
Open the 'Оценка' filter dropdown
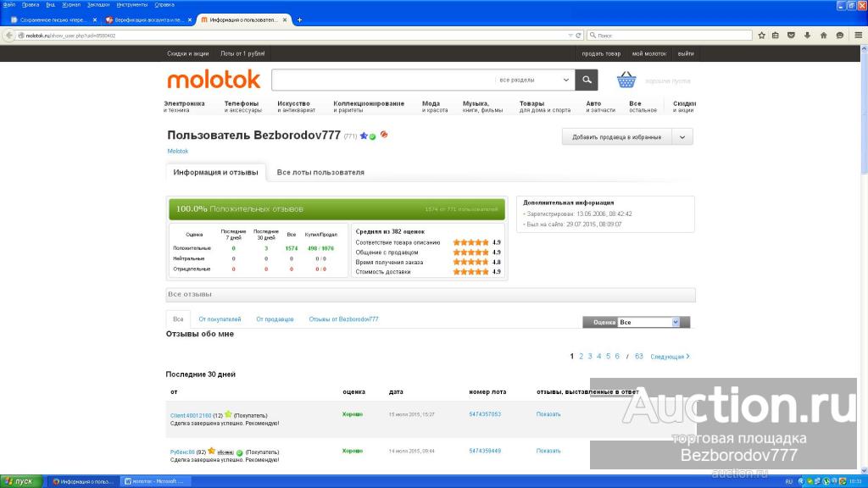[x=648, y=322]
